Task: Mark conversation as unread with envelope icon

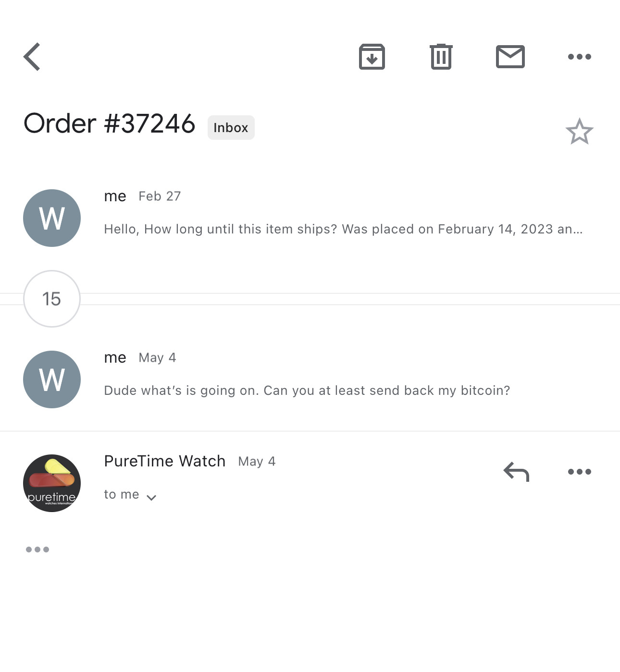Action: coord(510,57)
